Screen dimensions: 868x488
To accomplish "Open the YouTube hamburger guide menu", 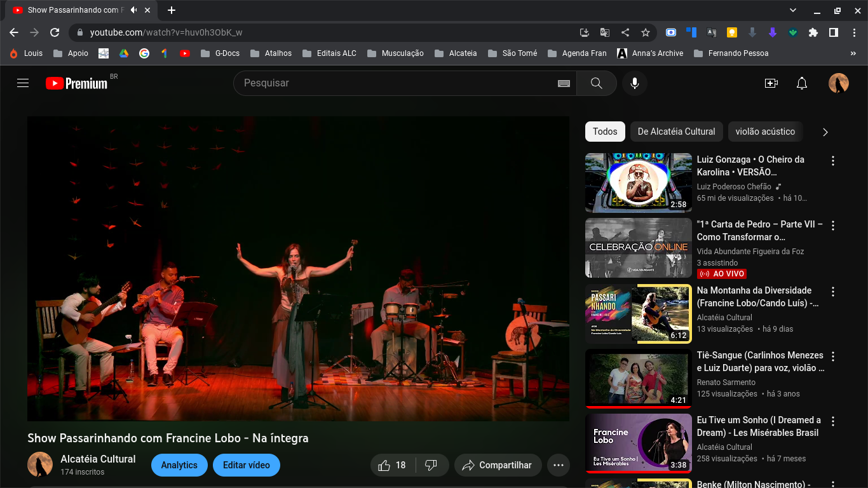I will pyautogui.click(x=23, y=83).
